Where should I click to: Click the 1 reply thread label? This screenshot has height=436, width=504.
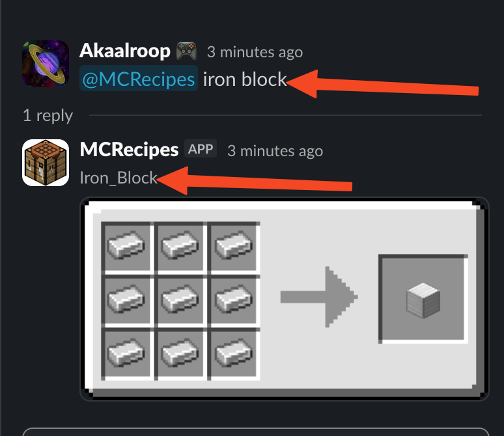pos(48,115)
